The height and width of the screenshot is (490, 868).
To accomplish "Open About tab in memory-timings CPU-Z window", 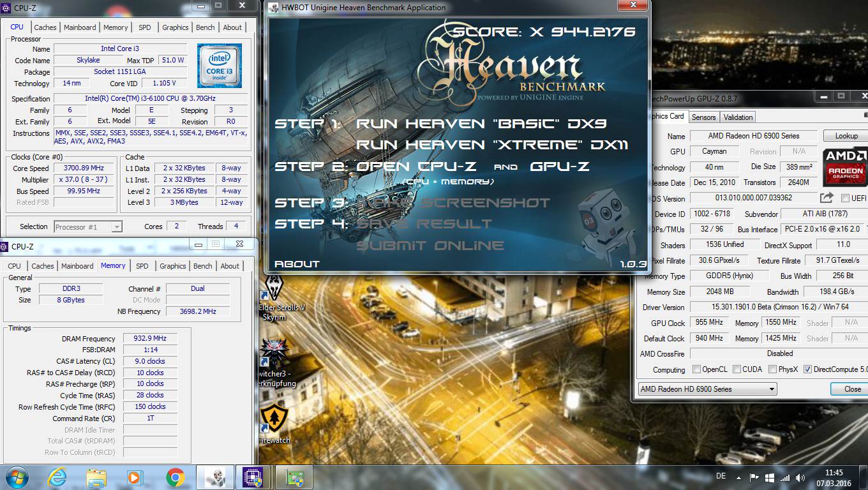I will (x=230, y=266).
